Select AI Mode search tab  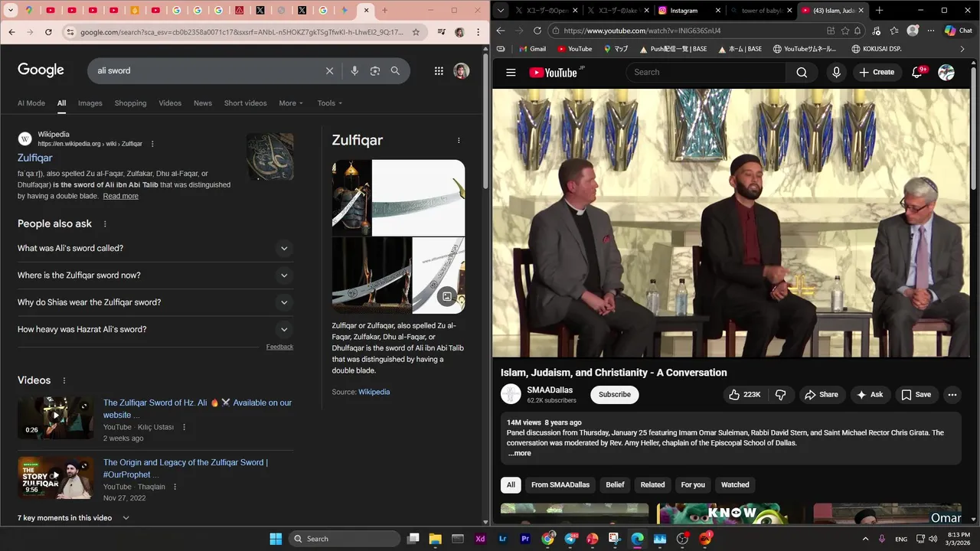pyautogui.click(x=31, y=103)
